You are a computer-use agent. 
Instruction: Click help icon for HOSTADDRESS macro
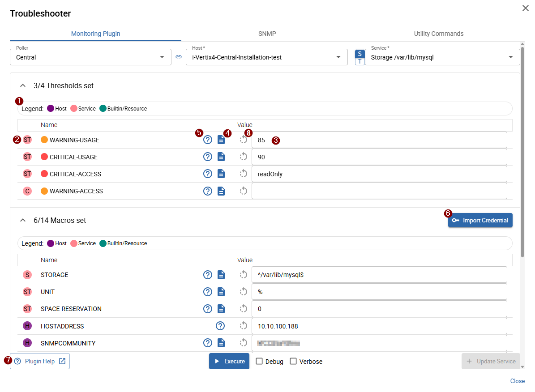220,326
